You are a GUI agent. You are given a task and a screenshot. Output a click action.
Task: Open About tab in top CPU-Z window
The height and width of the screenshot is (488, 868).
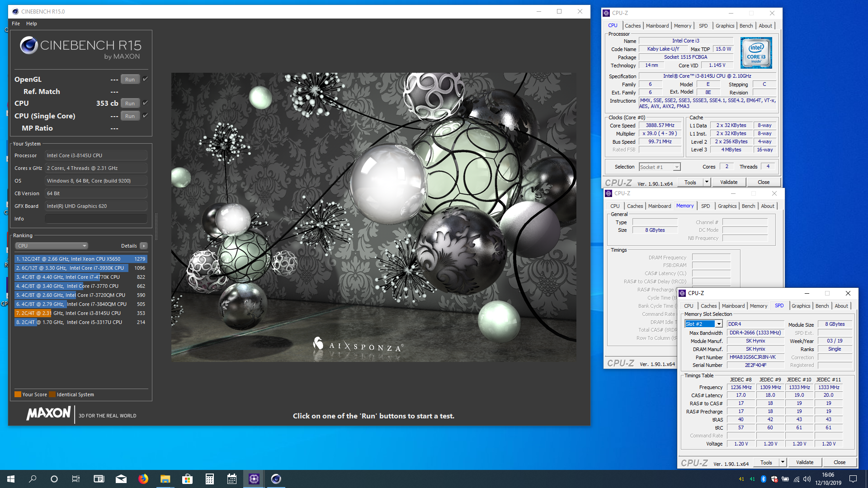[765, 26]
